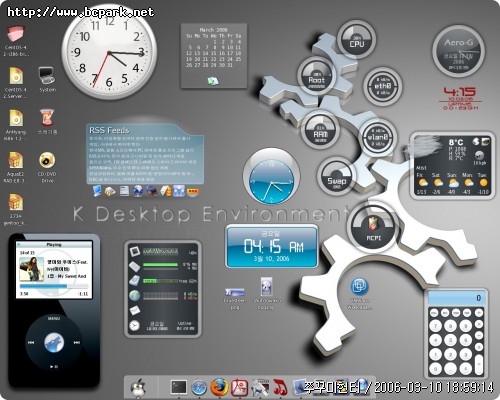
Task: Open the trash can desktop icon
Action: (47, 117)
